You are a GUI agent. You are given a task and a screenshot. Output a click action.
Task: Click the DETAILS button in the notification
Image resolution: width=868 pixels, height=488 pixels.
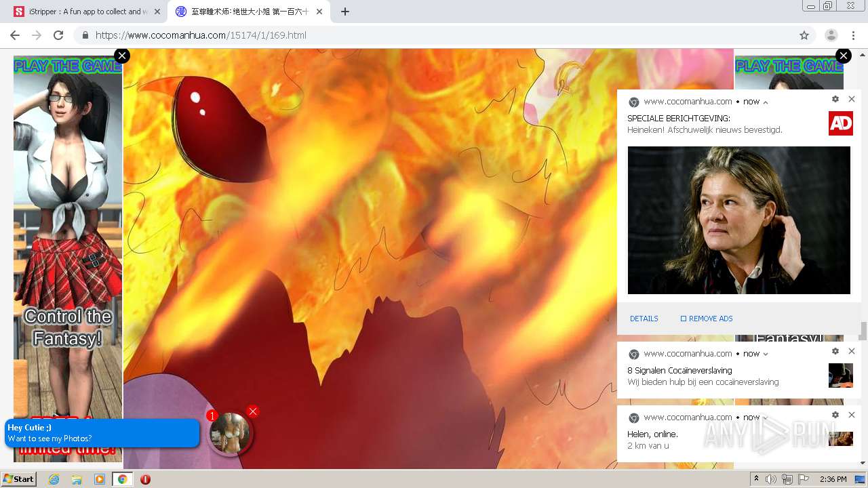(x=644, y=319)
